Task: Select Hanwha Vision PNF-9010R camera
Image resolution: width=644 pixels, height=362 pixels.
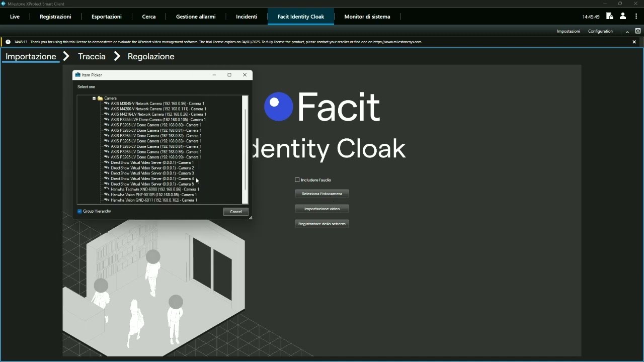Action: pos(153,195)
